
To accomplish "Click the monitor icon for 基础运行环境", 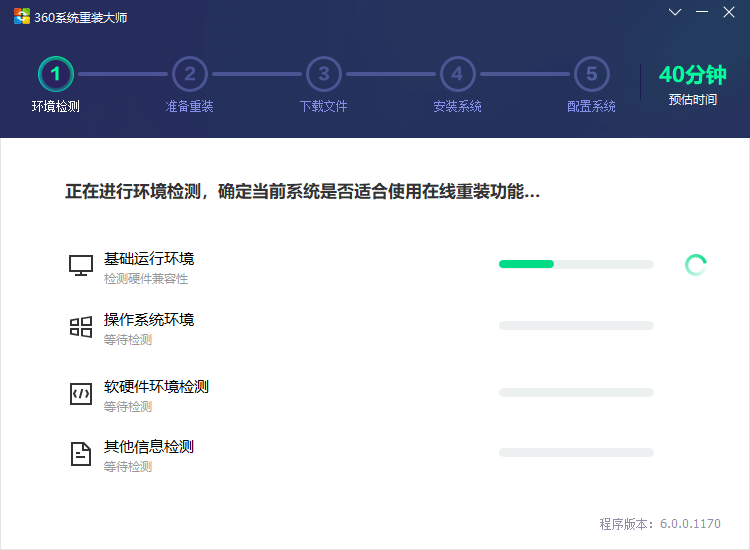I will 81,265.
